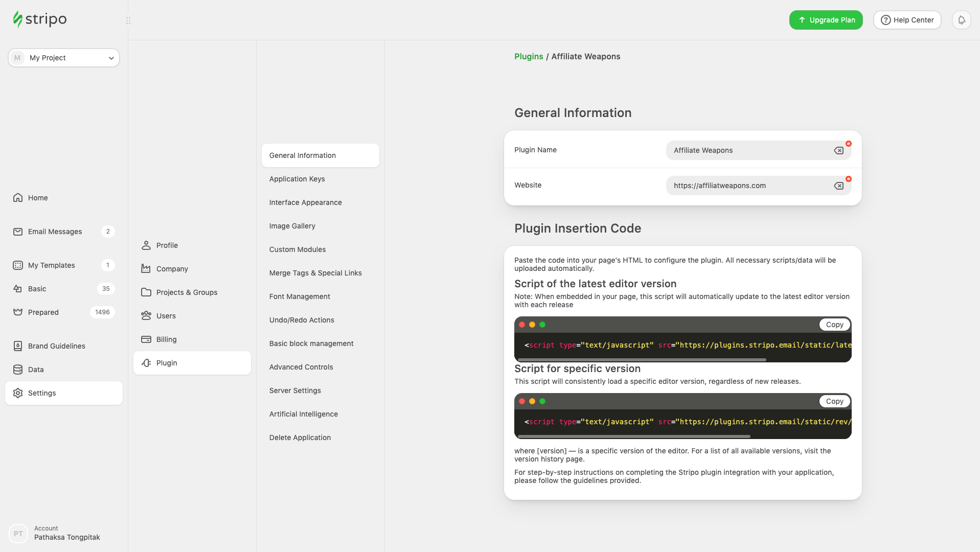Click the Stripo logo
This screenshot has width=980, height=552.
point(39,19)
